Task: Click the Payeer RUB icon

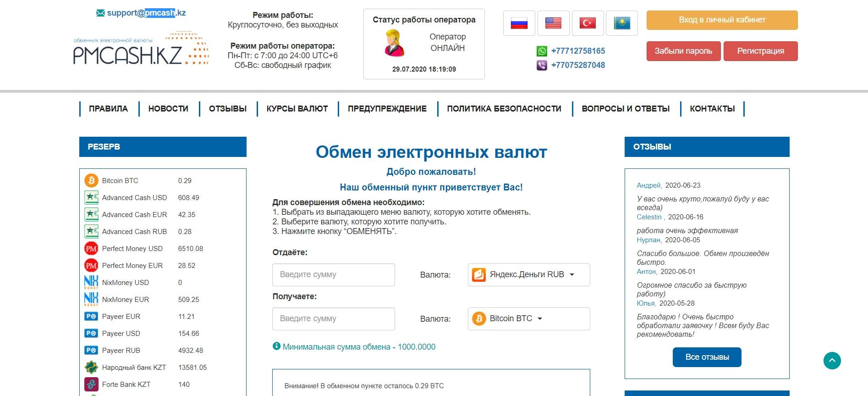Action: click(x=91, y=350)
